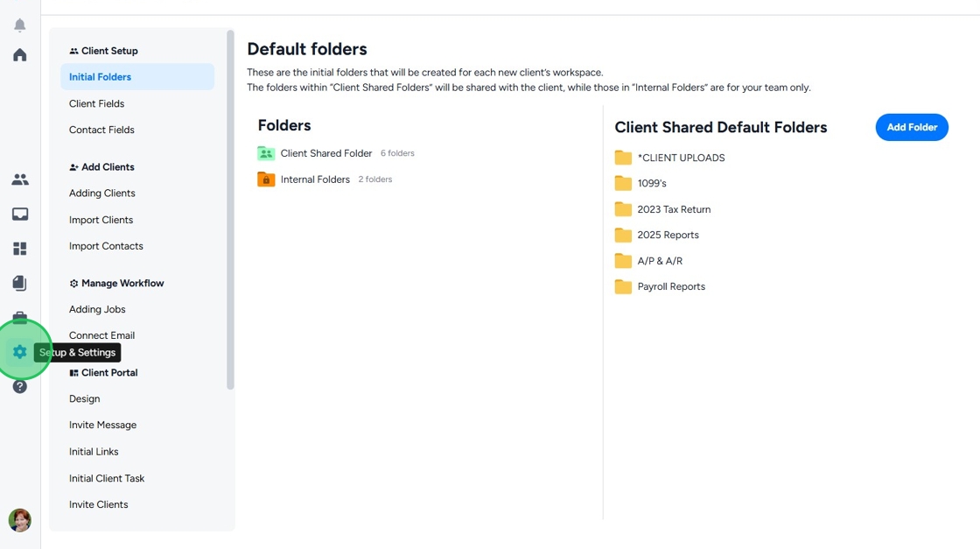This screenshot has height=549, width=980.
Task: Open the Client Fields menu item
Action: pos(96,103)
